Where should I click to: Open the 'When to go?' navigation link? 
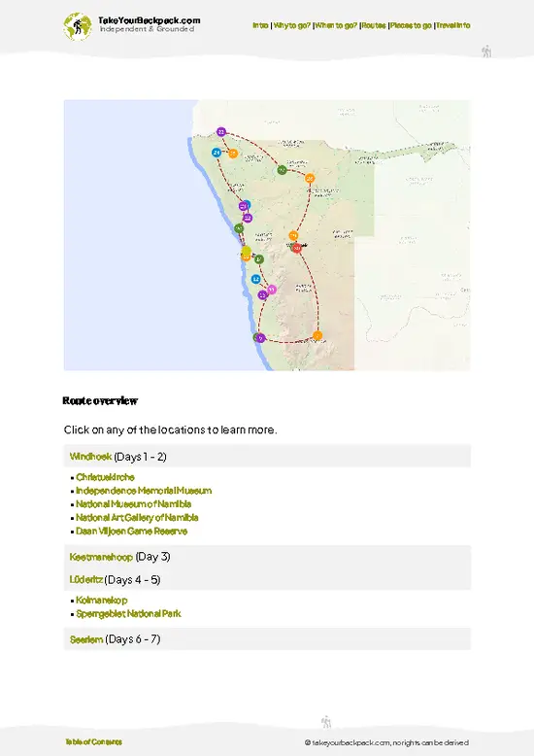click(336, 25)
